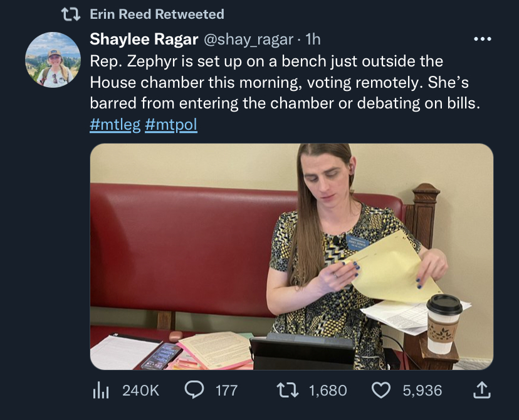Click the reply speech bubble icon

194,391
